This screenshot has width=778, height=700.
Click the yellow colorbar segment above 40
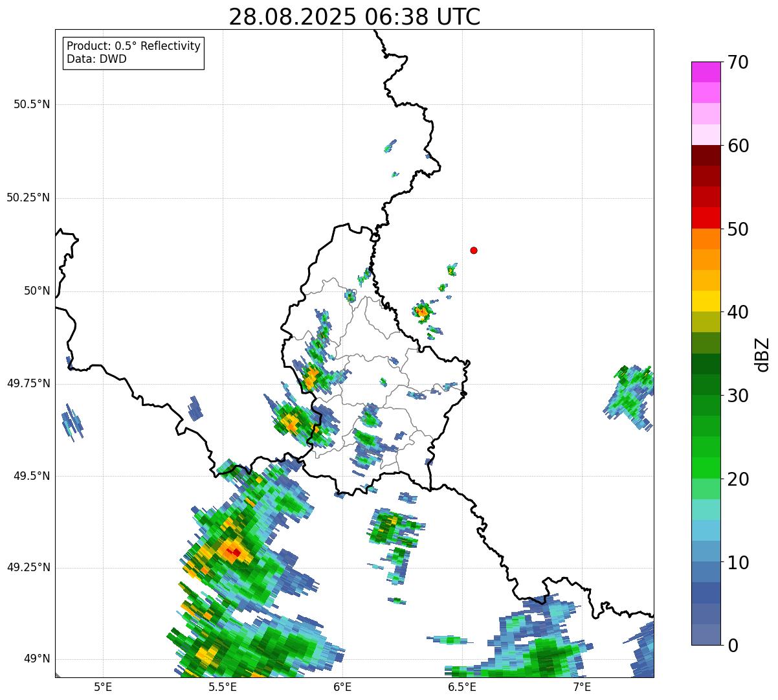[x=706, y=301]
